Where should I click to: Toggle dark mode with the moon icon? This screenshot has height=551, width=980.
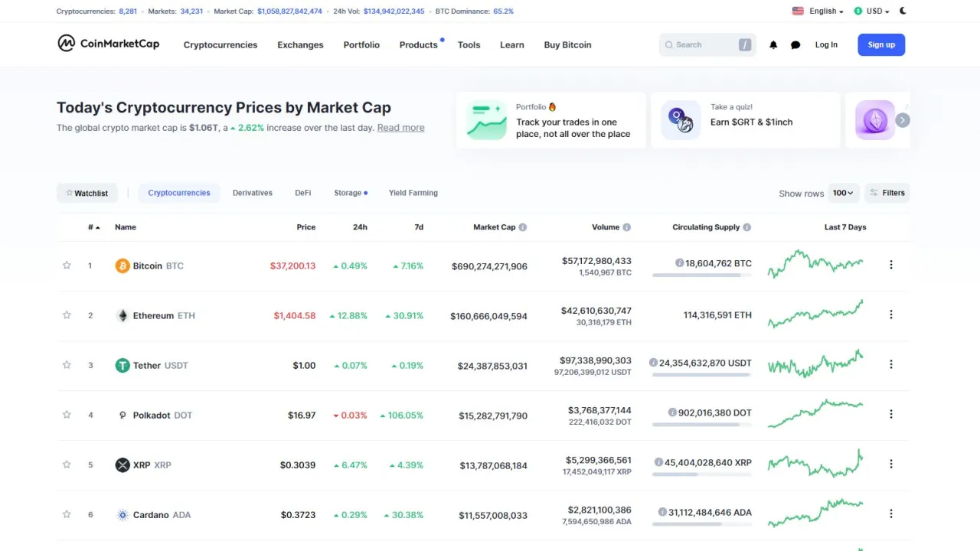[x=902, y=11]
